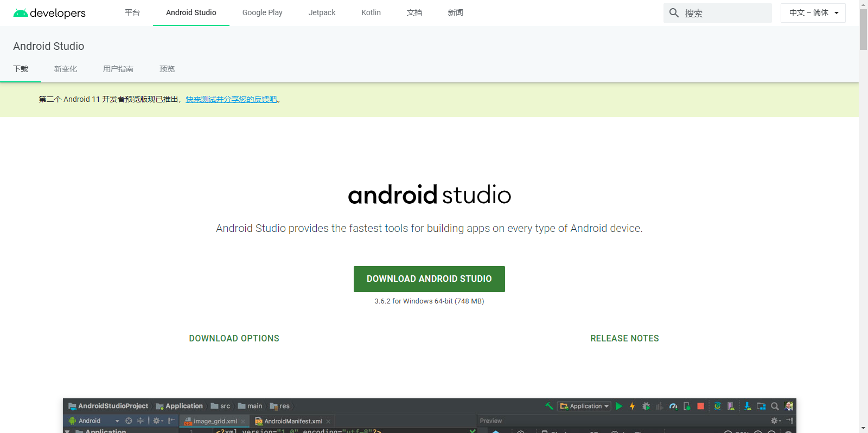The width and height of the screenshot is (868, 433).
Task: Select the 下载 sub-tab
Action: click(21, 69)
